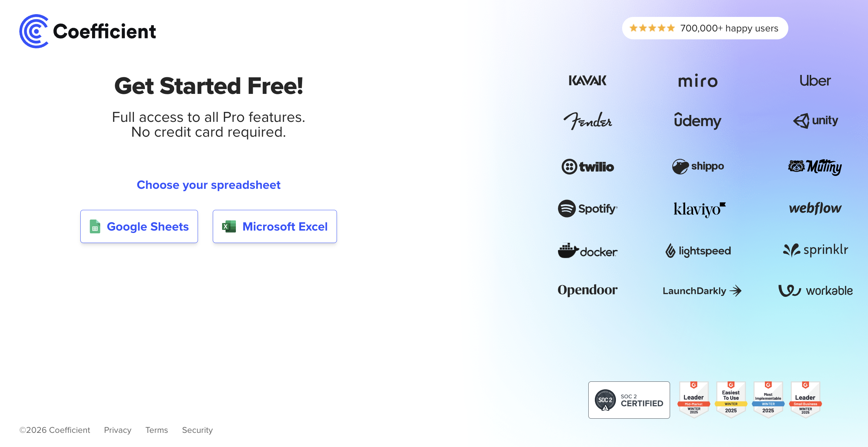The image size is (868, 447).
Task: Click the G2 Most Implementable badge
Action: [768, 400]
